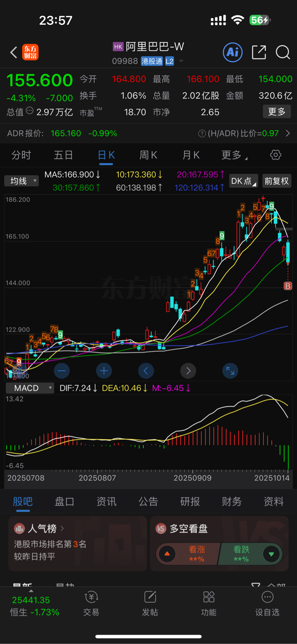Open the 前复权 adjustment selector
This screenshot has width=297, height=644.
[277, 181]
